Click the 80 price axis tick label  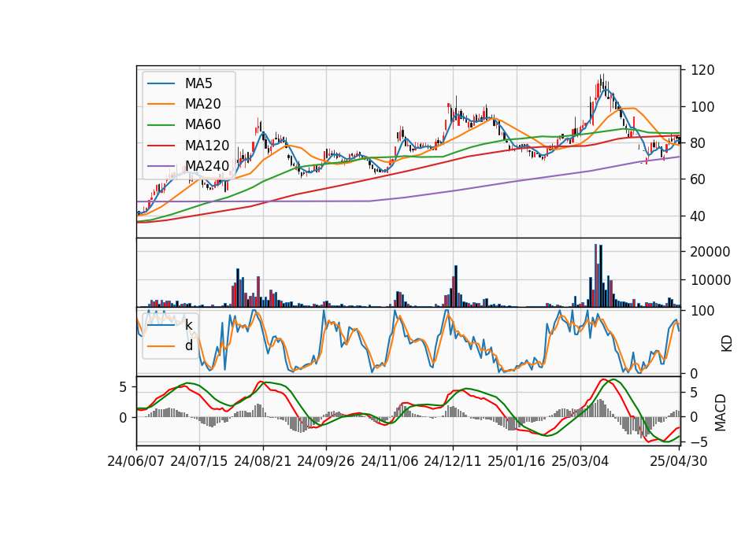tap(699, 143)
